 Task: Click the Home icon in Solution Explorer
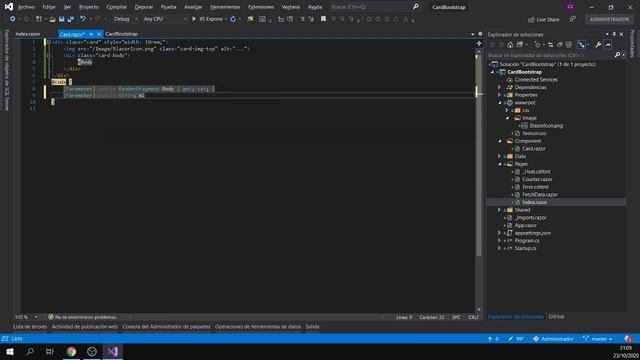coord(510,45)
